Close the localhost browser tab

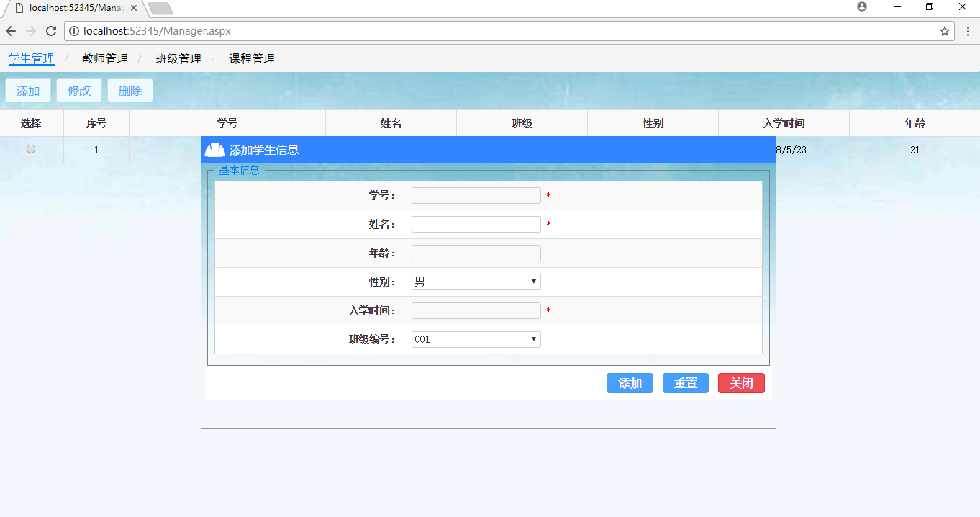(134, 8)
